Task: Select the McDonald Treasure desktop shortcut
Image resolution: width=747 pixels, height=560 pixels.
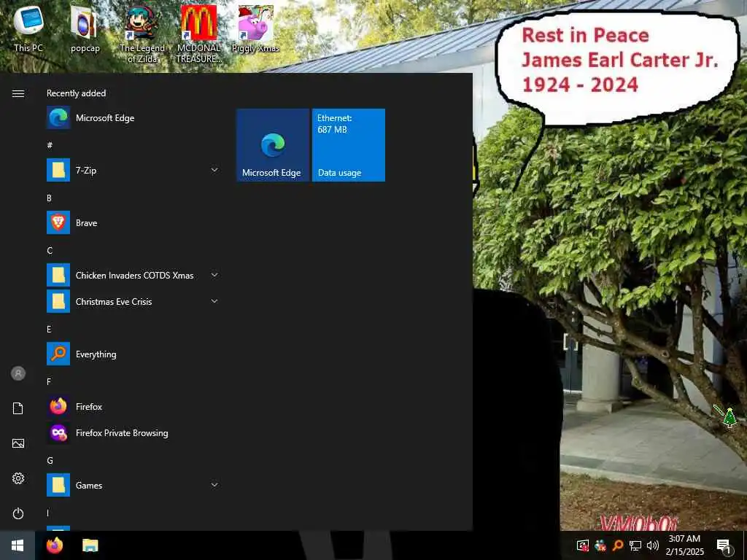Action: (198, 34)
